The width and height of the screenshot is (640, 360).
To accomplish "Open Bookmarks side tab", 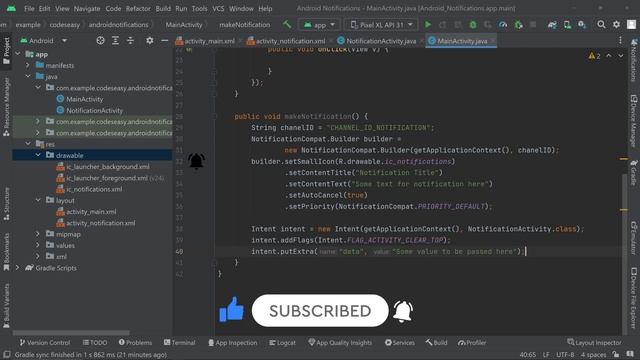I will pyautogui.click(x=6, y=251).
